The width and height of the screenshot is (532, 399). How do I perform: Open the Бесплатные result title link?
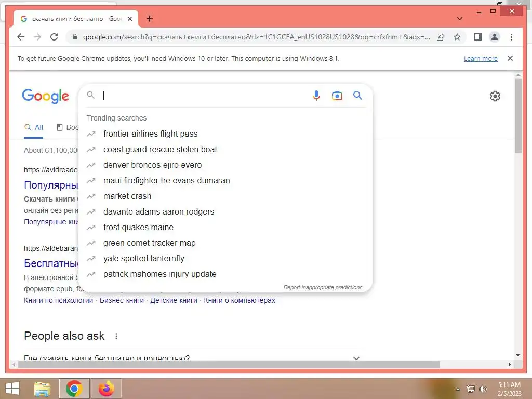point(51,263)
